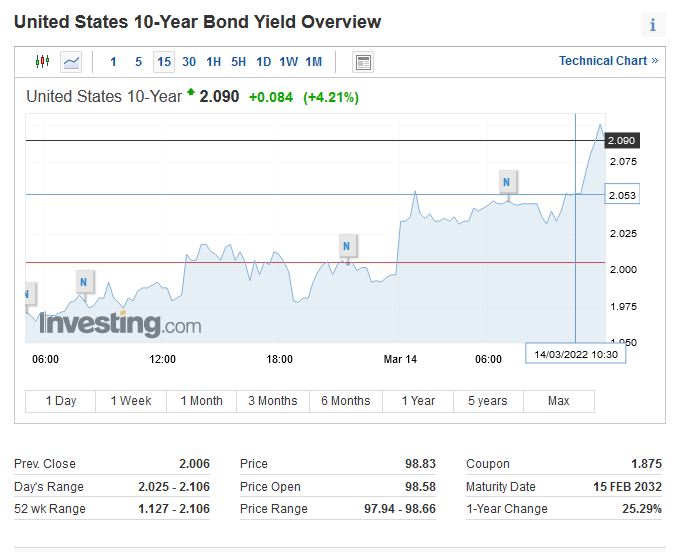Select the area chart type icon

(x=71, y=62)
